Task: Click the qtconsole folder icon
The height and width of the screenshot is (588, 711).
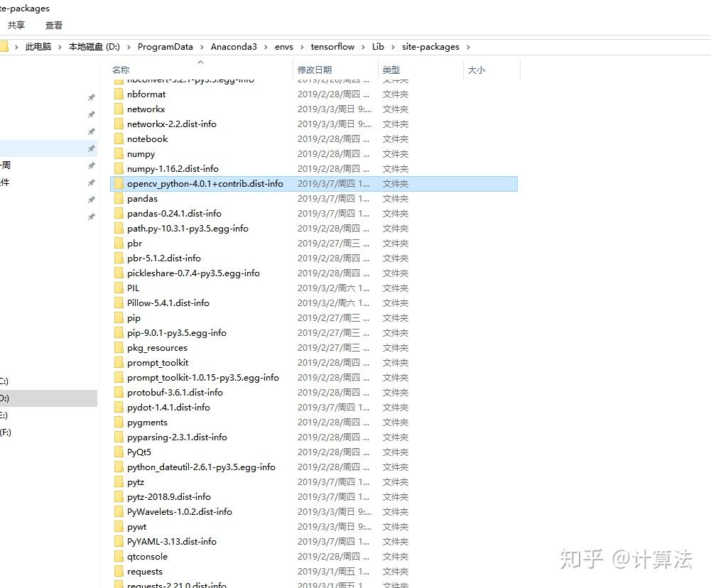Action: [x=119, y=556]
